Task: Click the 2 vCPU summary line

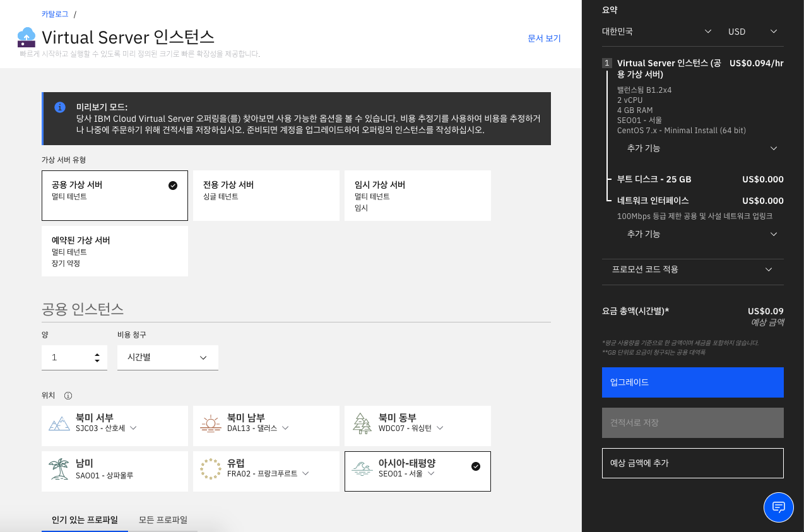Action: click(x=630, y=100)
